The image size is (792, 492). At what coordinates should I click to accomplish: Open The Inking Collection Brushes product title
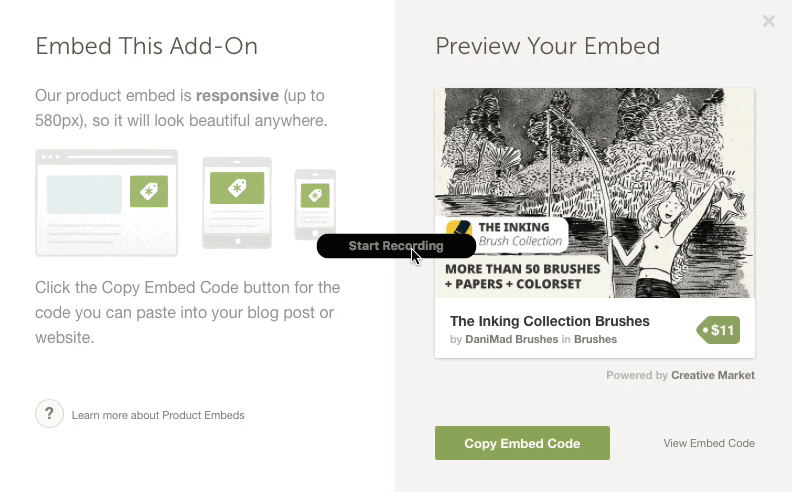pyautogui.click(x=550, y=321)
